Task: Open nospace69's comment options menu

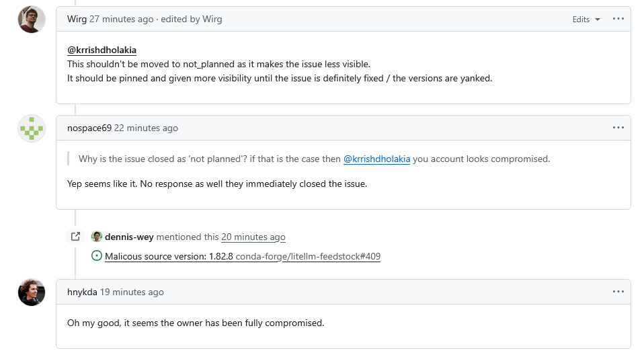Action: click(x=618, y=128)
